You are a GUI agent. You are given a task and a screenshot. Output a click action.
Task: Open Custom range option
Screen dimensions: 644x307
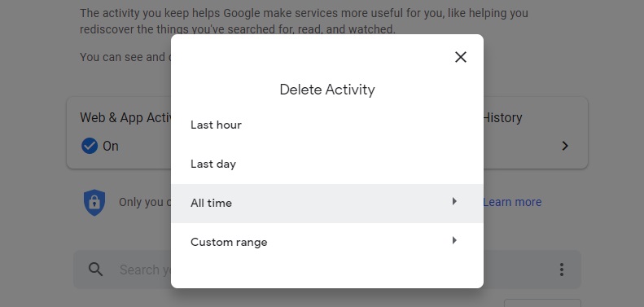click(327, 242)
